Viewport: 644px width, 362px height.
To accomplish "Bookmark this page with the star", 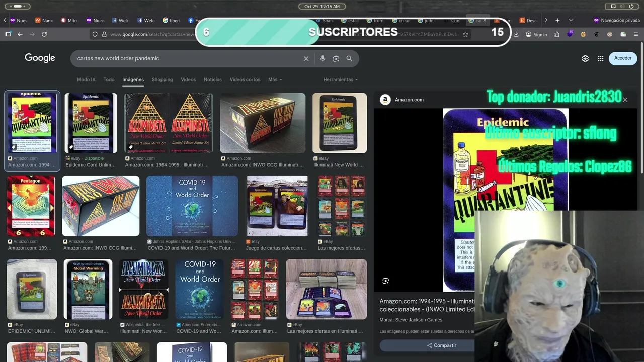I will click(465, 34).
